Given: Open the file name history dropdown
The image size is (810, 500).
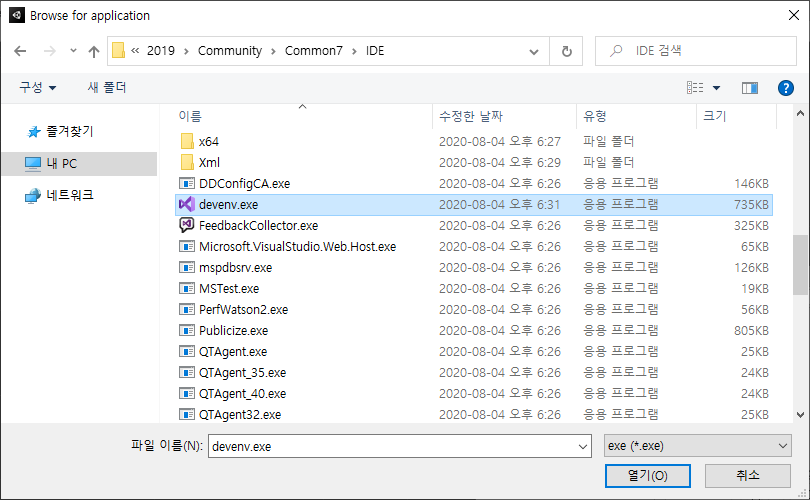Looking at the screenshot, I should point(583,446).
